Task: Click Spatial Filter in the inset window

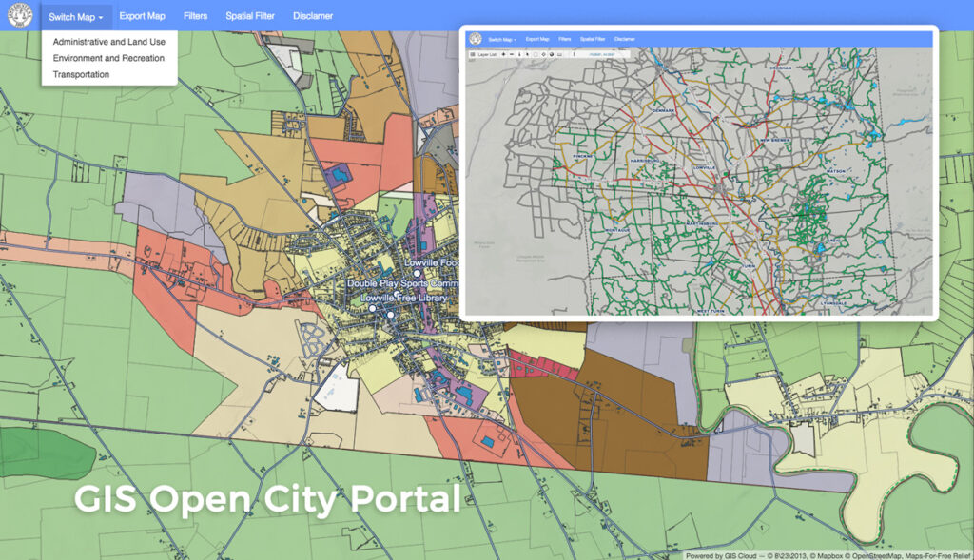Action: click(x=592, y=39)
